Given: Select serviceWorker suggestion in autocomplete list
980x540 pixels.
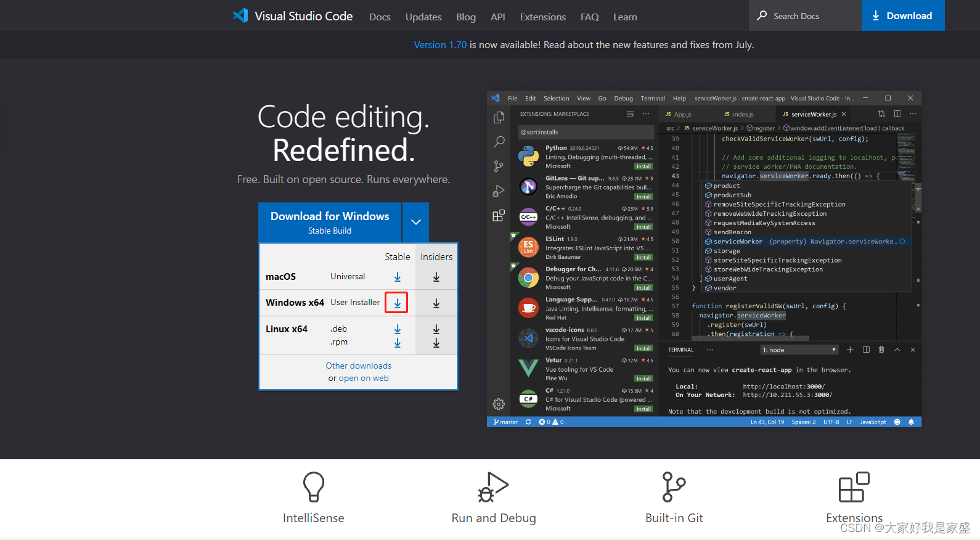Looking at the screenshot, I should pyautogui.click(x=806, y=242).
